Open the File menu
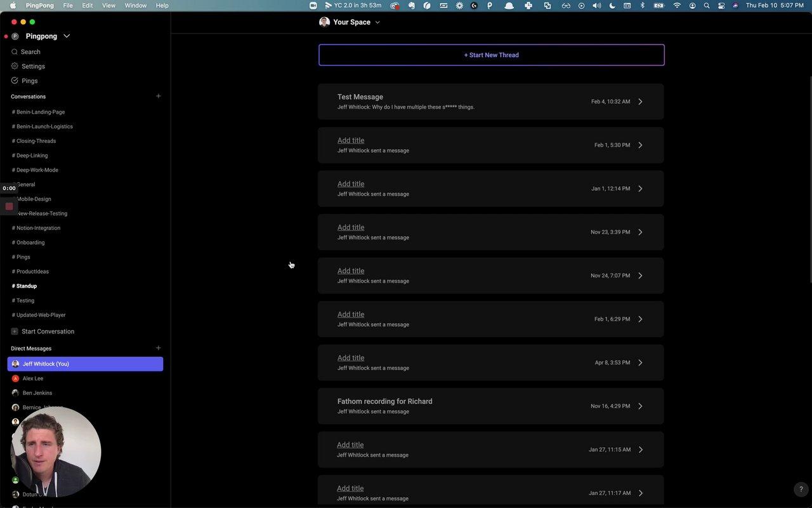 click(x=68, y=5)
